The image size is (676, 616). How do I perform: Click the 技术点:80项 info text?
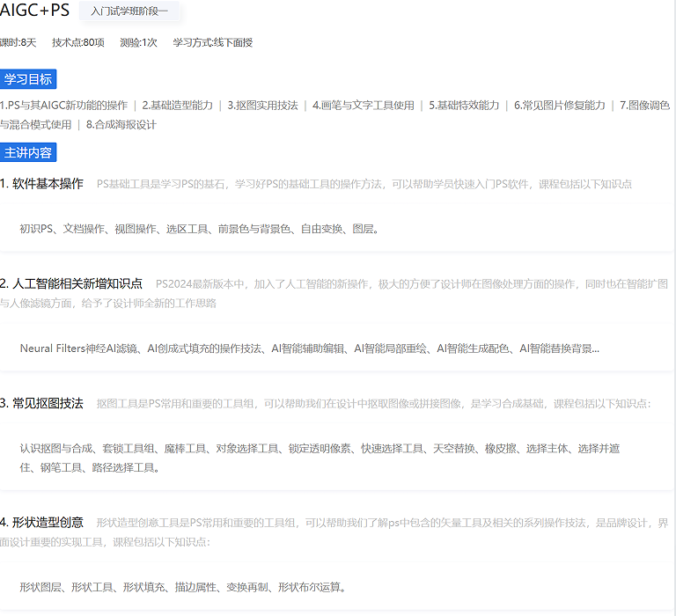[78, 42]
